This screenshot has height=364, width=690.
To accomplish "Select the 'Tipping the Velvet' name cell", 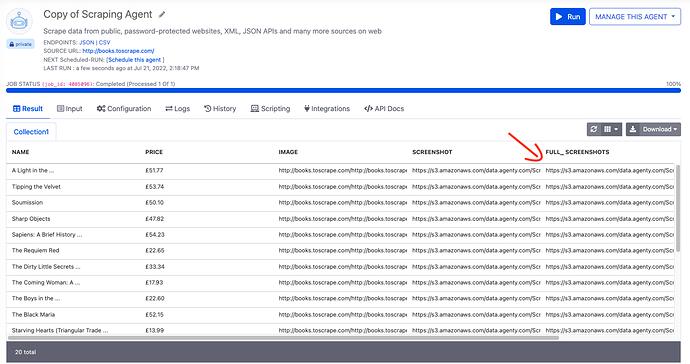I will point(36,187).
